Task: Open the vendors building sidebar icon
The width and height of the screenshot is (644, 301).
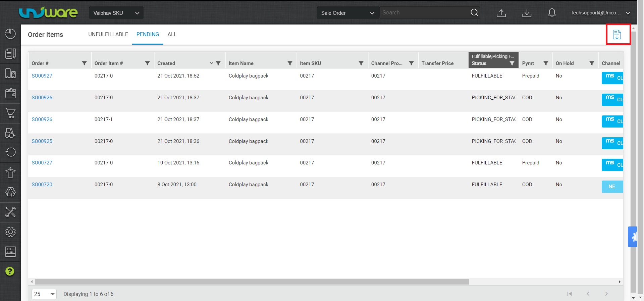Action: [10, 73]
